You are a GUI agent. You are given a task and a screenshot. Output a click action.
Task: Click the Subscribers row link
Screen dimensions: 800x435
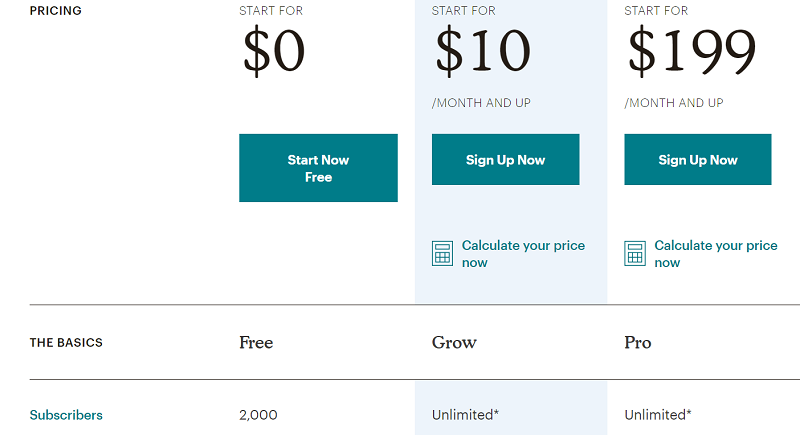coord(66,415)
